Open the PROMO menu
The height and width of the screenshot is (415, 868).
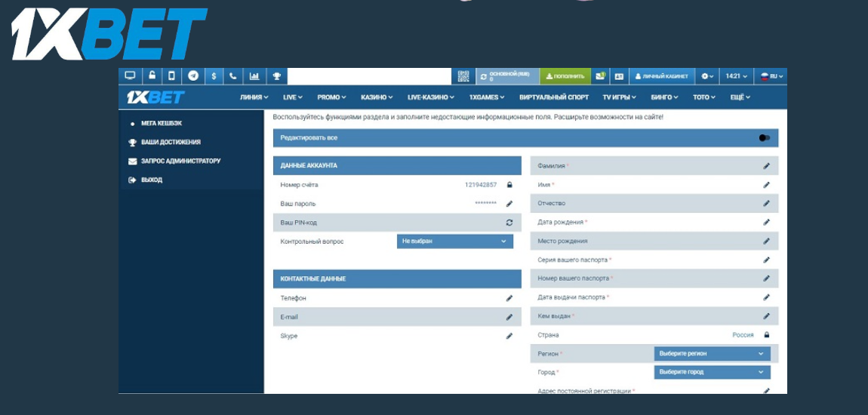click(x=331, y=97)
